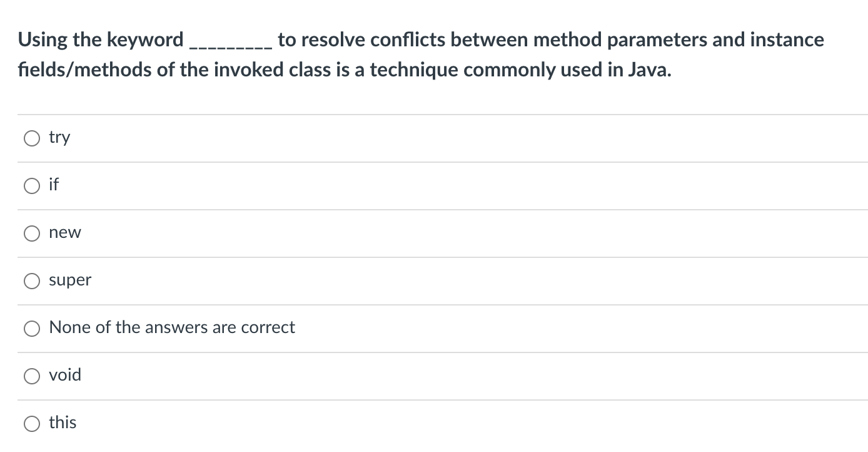
Task: Click the 'try' answer text
Action: (x=59, y=137)
